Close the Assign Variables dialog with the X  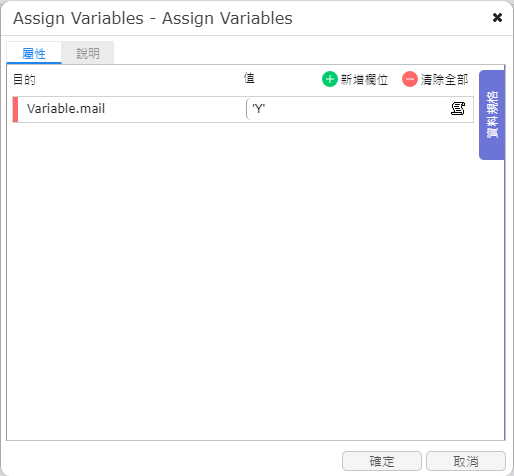click(497, 17)
